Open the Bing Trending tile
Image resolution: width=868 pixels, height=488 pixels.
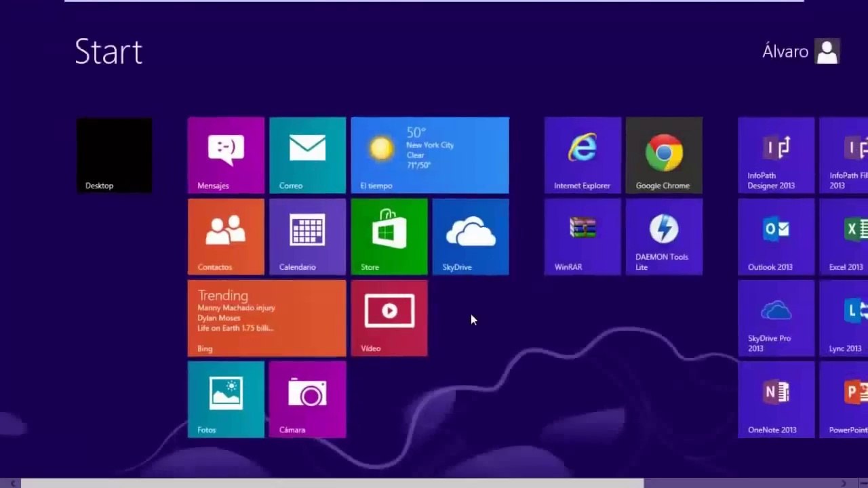[267, 318]
